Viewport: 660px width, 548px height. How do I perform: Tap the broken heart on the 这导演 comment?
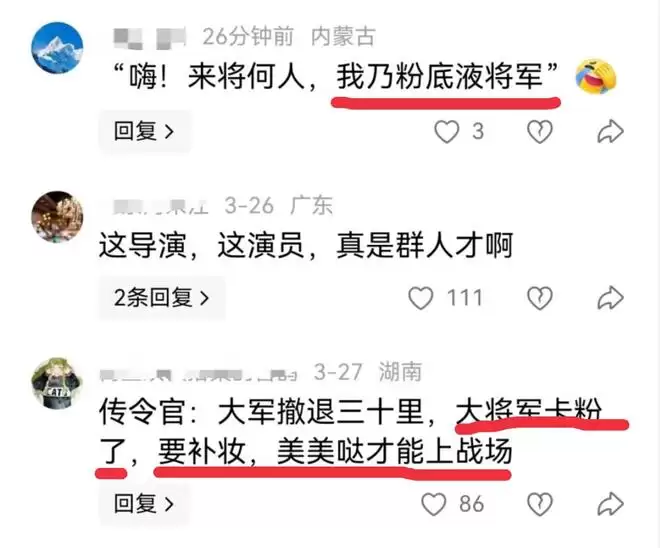click(540, 298)
